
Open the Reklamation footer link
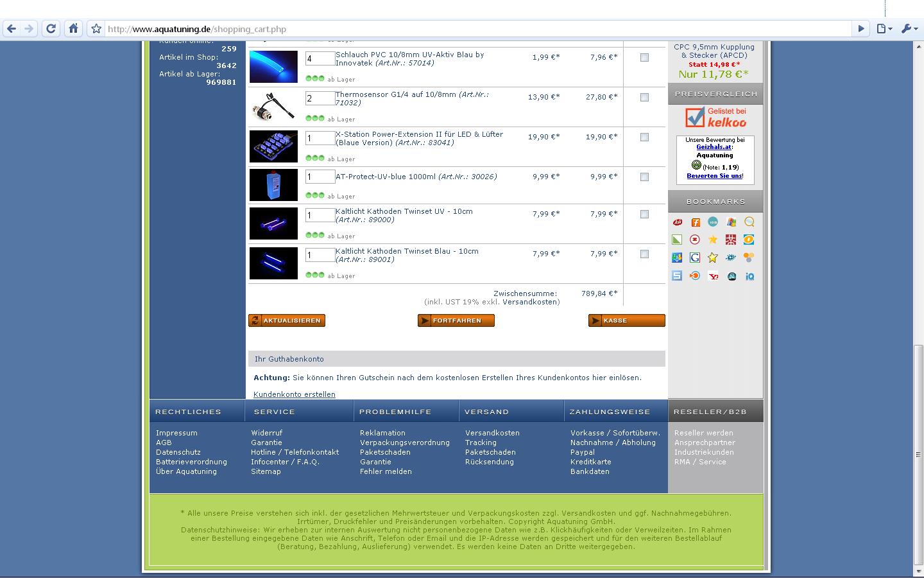(382, 433)
